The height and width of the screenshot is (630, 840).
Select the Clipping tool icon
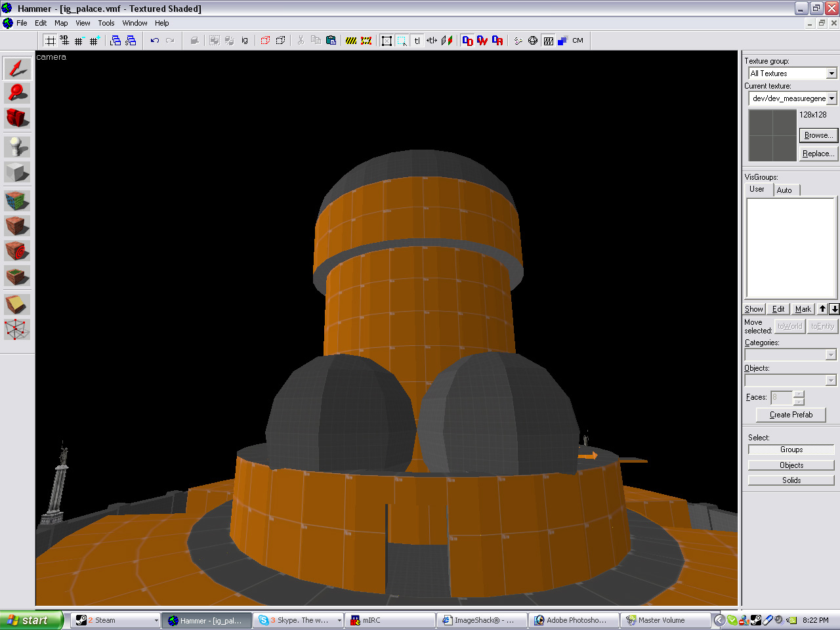tap(17, 304)
